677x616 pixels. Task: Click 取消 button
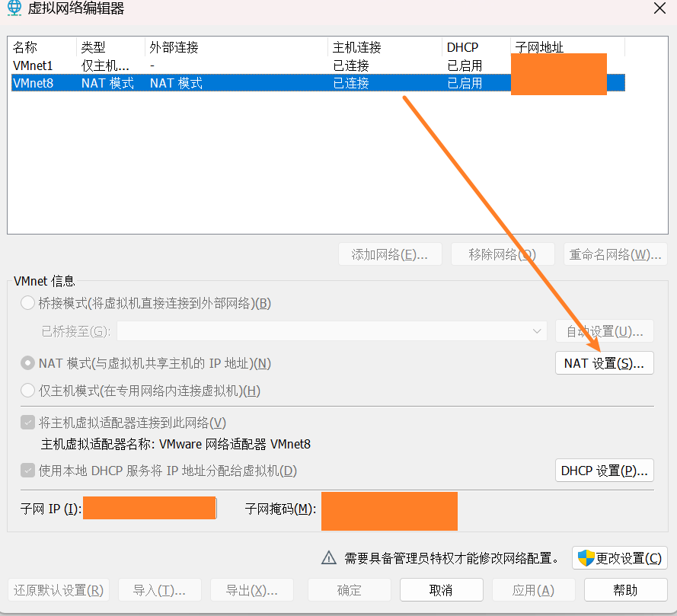(x=441, y=589)
